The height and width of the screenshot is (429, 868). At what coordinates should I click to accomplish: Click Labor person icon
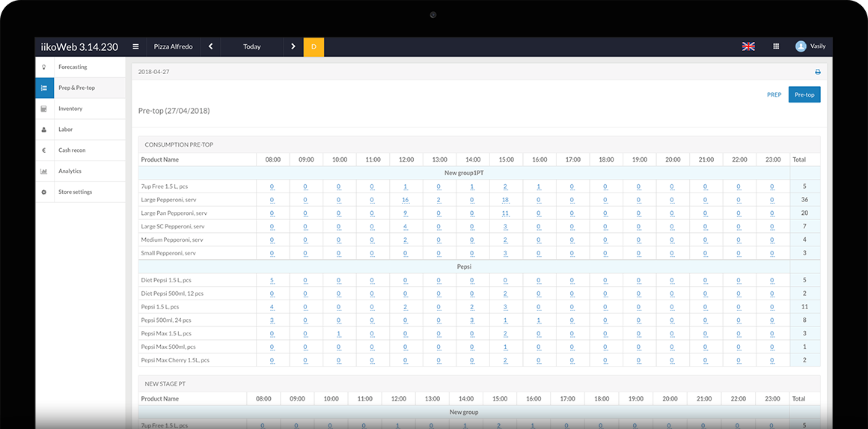pos(43,130)
